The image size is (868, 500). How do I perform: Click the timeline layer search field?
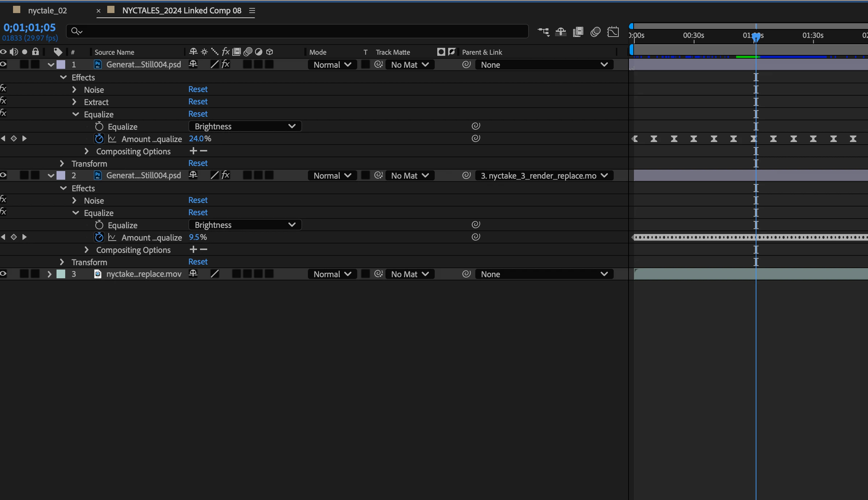[x=297, y=32]
